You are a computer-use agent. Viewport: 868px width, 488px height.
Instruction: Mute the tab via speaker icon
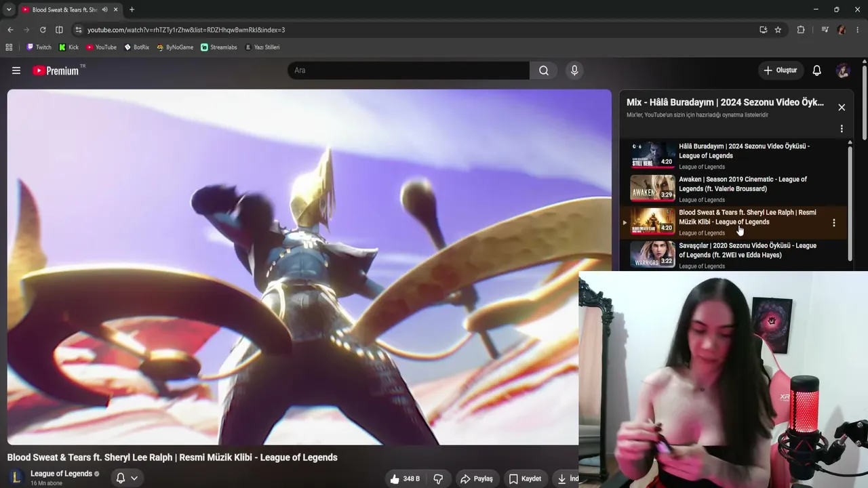[104, 9]
